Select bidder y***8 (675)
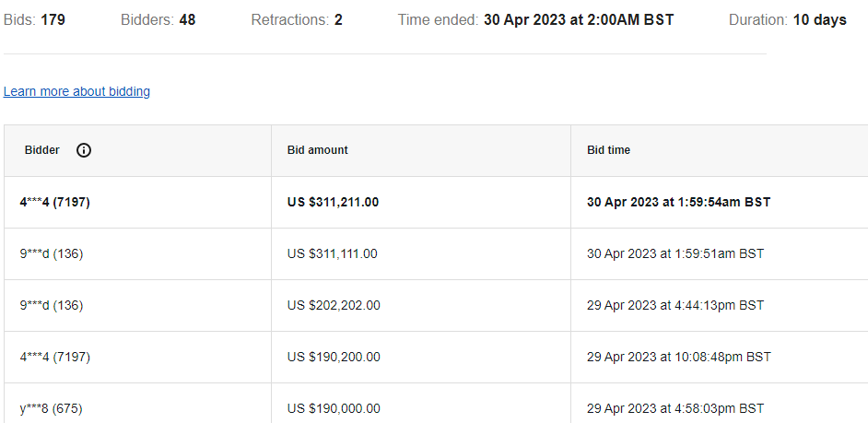The width and height of the screenshot is (868, 423). click(x=52, y=408)
